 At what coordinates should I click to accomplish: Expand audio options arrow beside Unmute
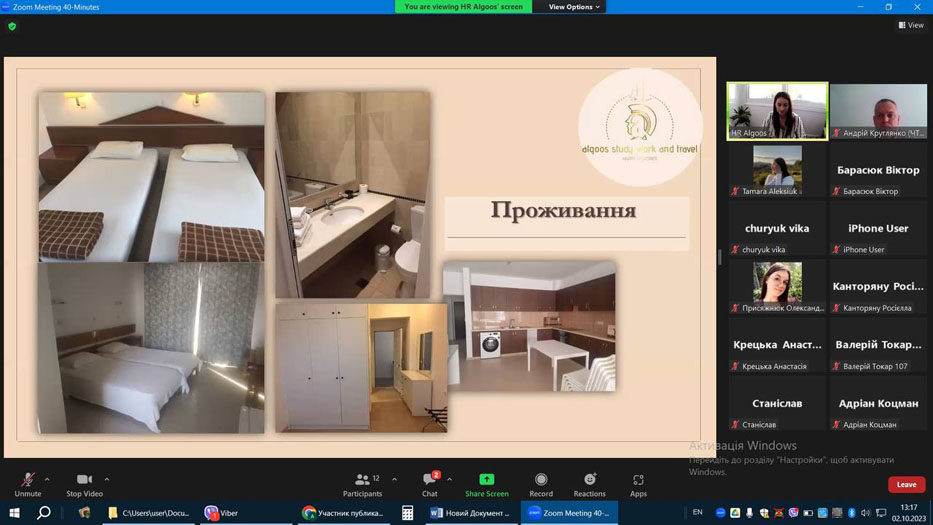coord(47,479)
